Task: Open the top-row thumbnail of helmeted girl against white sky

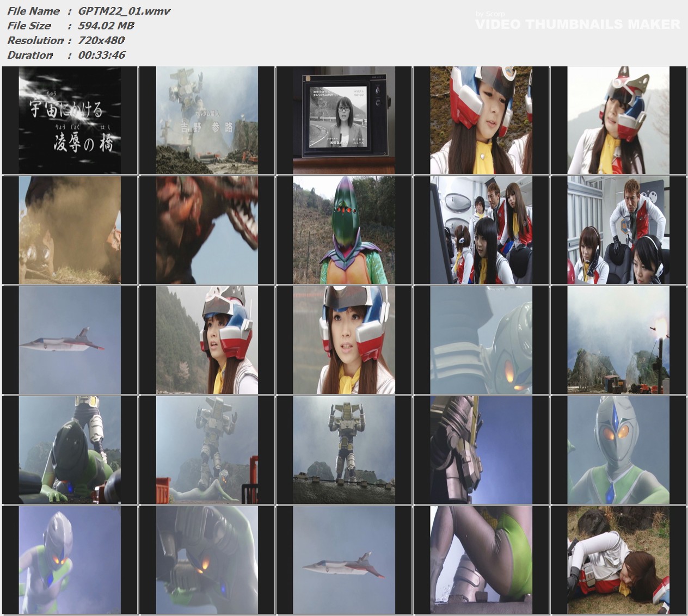Action: 618,120
